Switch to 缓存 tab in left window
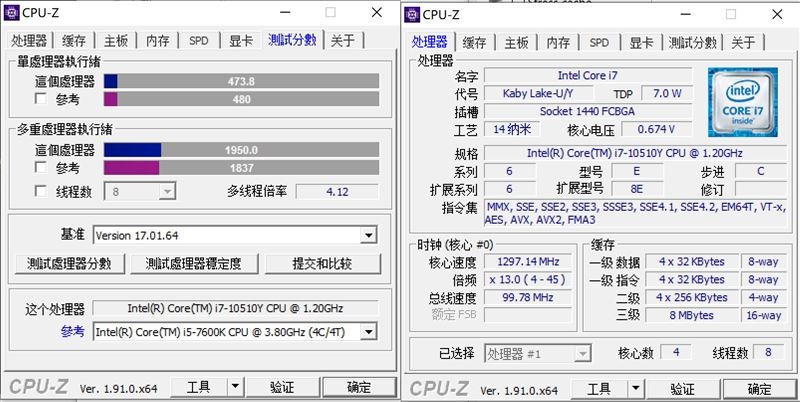800x402 pixels. pos(74,40)
